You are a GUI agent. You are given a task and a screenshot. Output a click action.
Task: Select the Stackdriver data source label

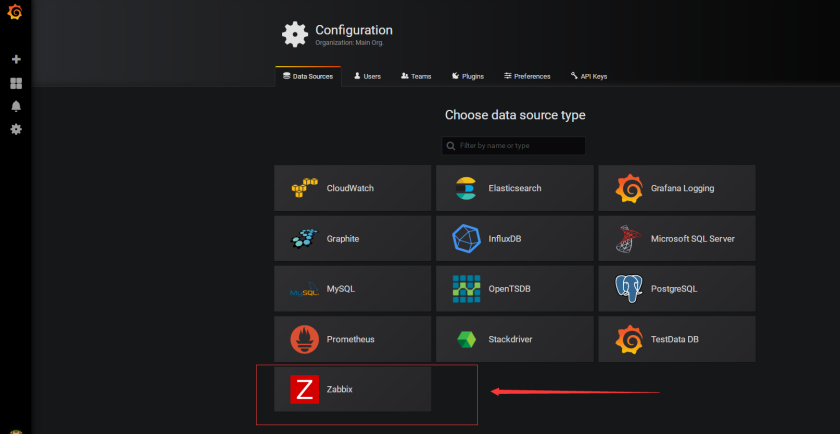[510, 339]
